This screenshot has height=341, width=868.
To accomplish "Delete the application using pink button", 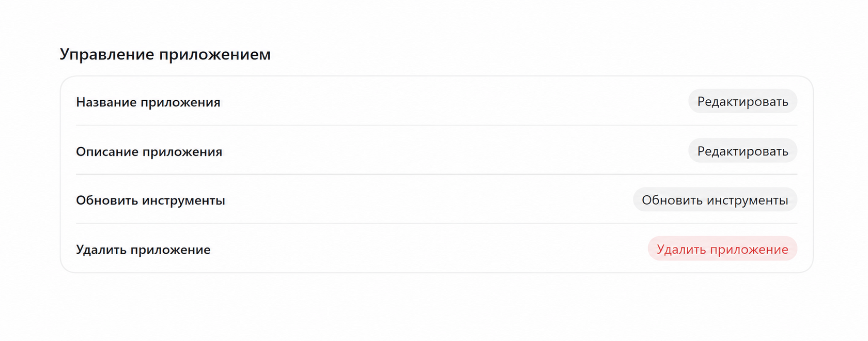I will click(722, 249).
